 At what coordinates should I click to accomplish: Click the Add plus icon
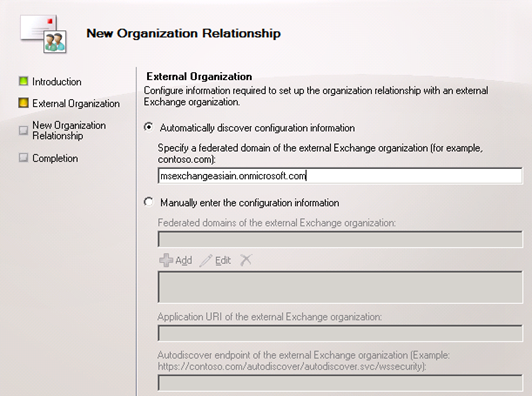(166, 260)
